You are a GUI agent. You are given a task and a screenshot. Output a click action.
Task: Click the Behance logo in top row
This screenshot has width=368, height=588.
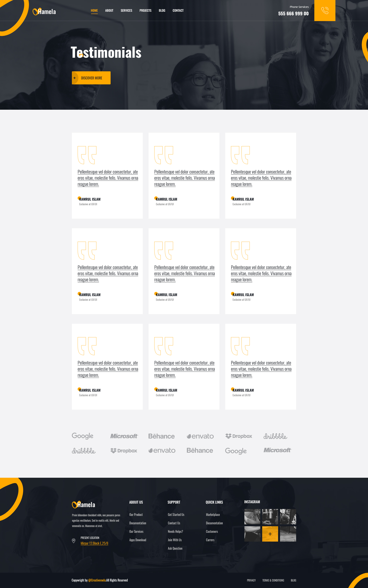click(161, 436)
